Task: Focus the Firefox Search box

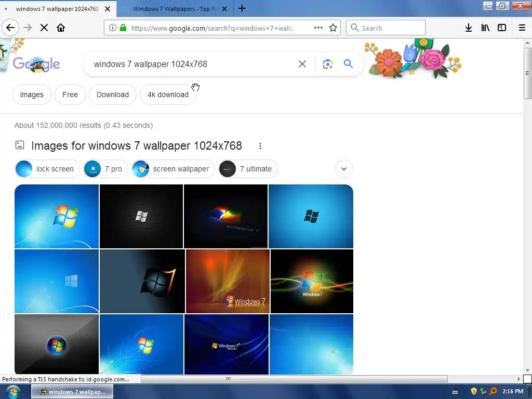Action: [386, 28]
